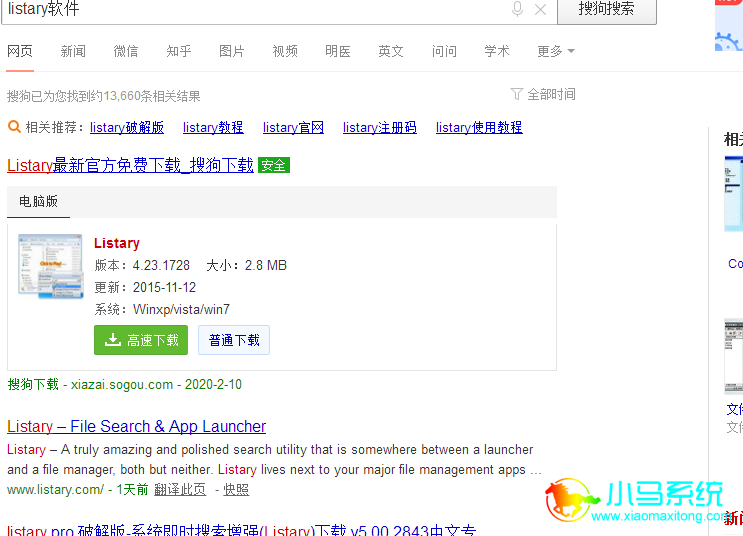
Task: Open the 微信 search tab
Action: 126,51
